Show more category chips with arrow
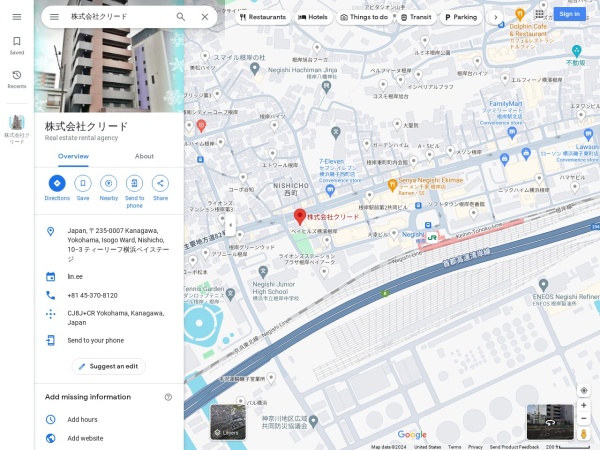Image resolution: width=600 pixels, height=450 pixels. [496, 17]
